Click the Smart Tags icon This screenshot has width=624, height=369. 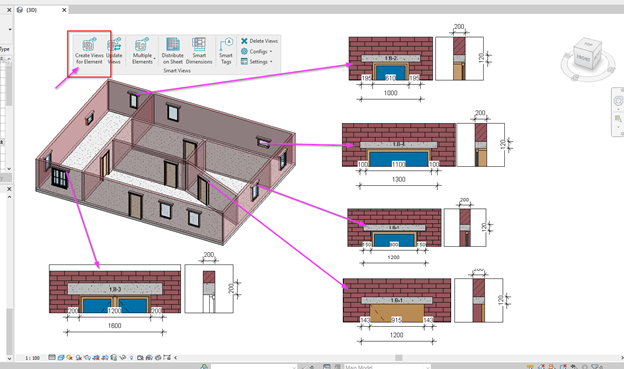tap(226, 51)
